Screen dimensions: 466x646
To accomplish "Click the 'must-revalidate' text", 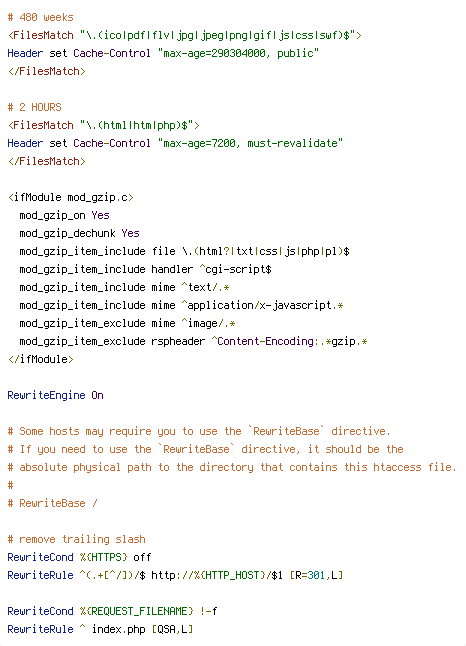I will [292, 143].
